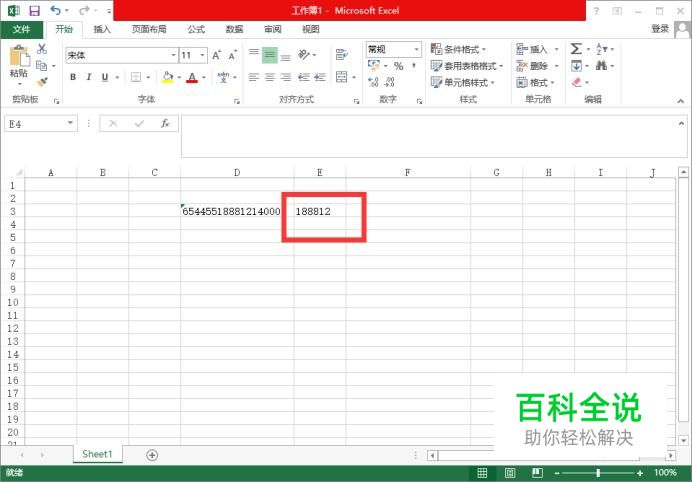Increase decimal places

[373, 82]
